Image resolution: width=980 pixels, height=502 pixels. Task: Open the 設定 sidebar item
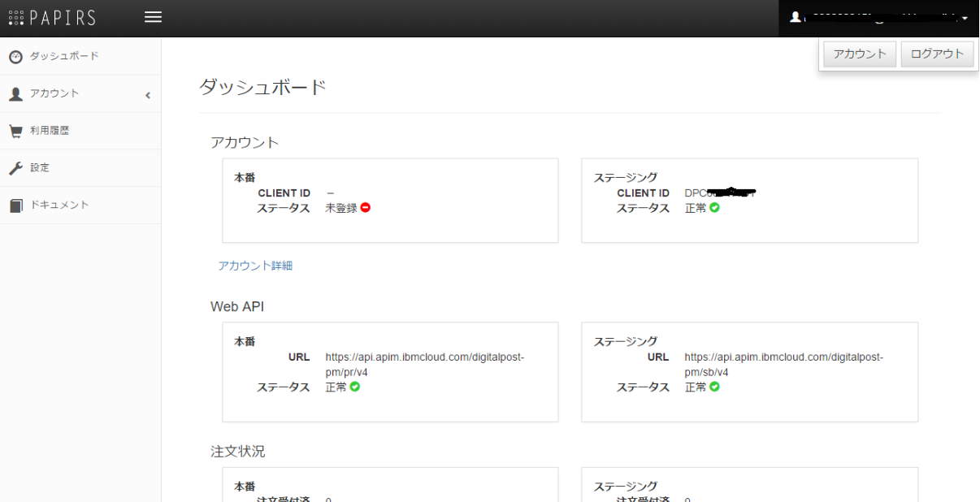point(40,168)
